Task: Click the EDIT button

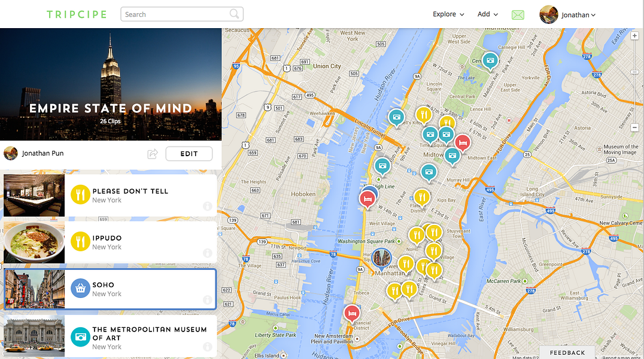Action: pos(189,154)
